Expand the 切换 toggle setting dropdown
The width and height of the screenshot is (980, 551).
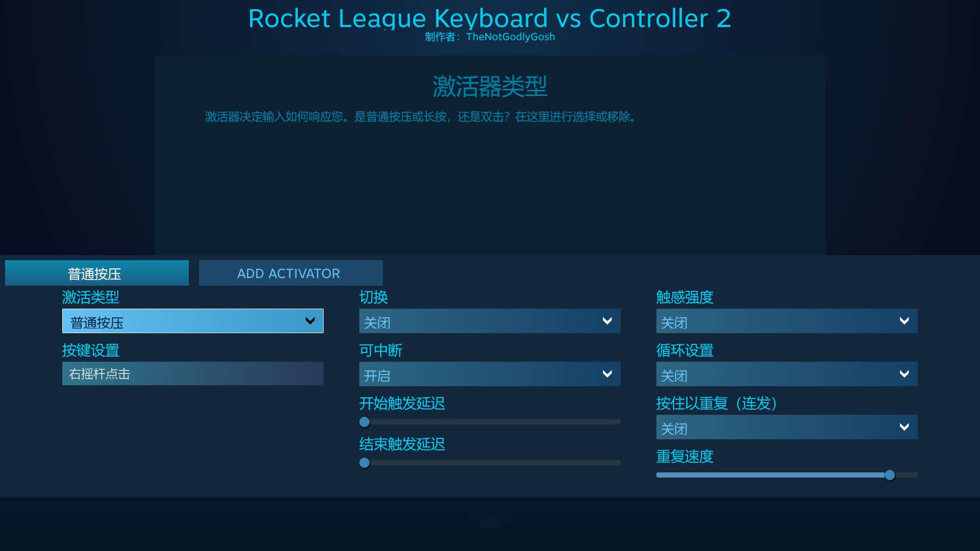click(x=489, y=321)
